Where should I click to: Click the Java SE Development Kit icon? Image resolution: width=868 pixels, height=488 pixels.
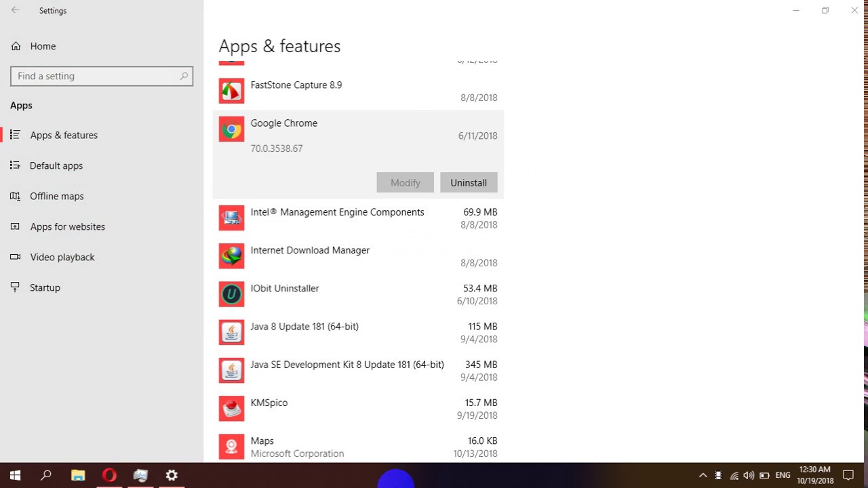[x=231, y=371]
